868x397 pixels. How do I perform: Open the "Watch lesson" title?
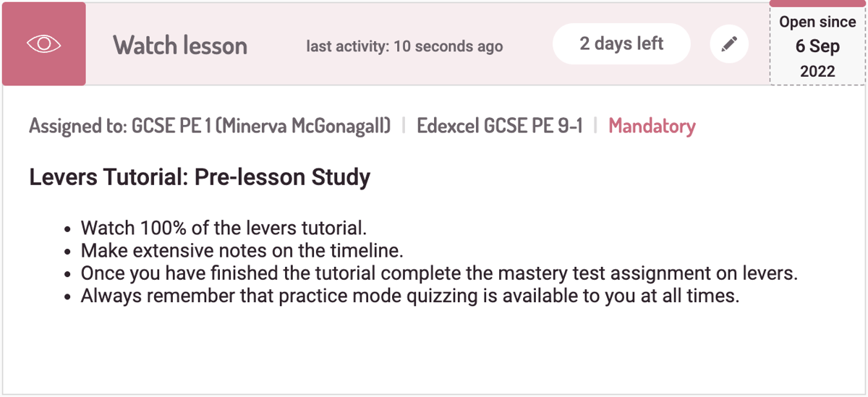(180, 46)
